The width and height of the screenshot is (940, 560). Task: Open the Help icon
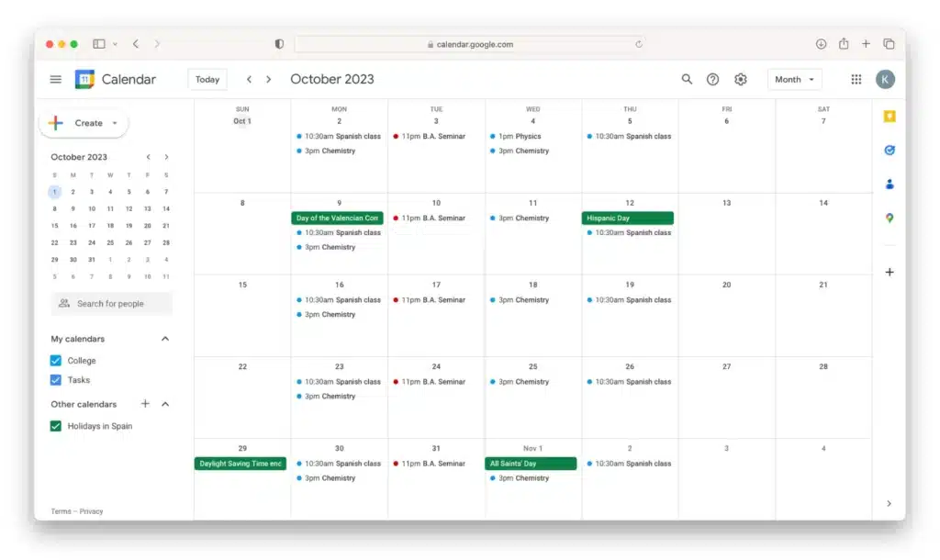click(713, 79)
